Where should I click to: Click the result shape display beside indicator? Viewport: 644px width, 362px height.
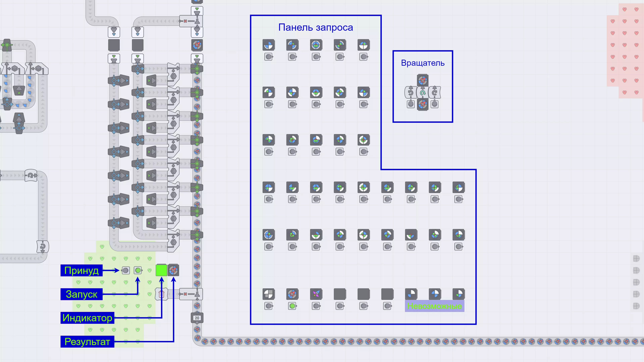173,270
